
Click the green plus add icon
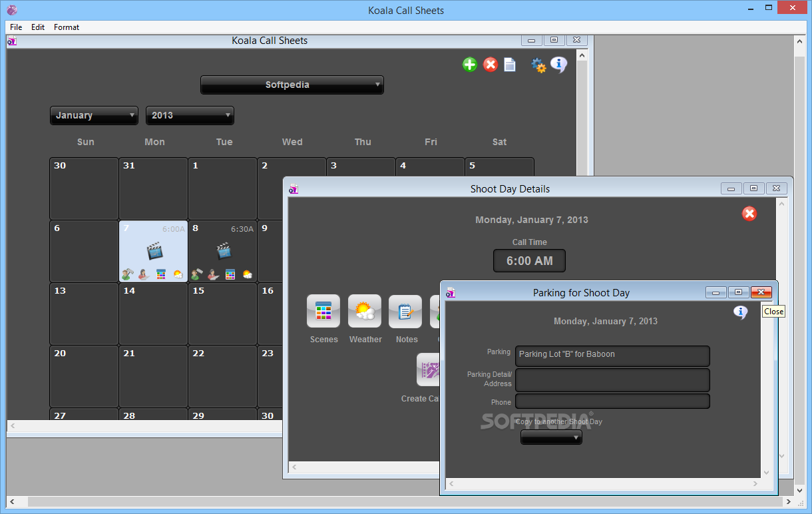click(x=470, y=65)
